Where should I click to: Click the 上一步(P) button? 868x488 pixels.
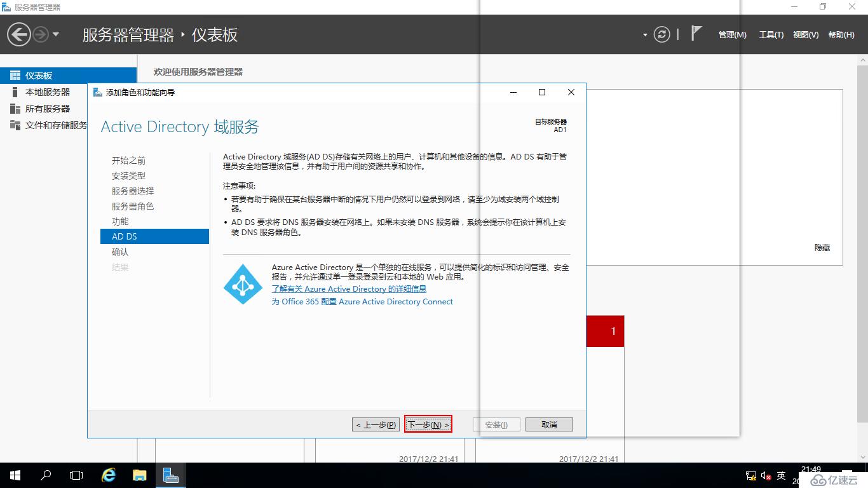(x=376, y=424)
